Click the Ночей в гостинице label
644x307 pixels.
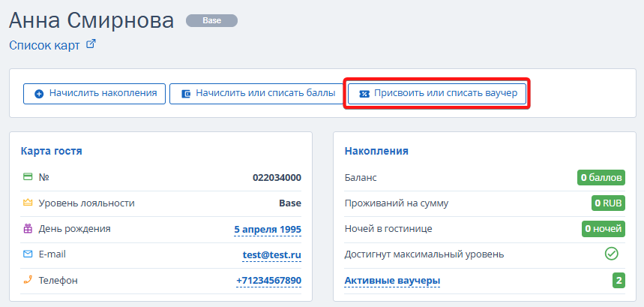tap(388, 229)
